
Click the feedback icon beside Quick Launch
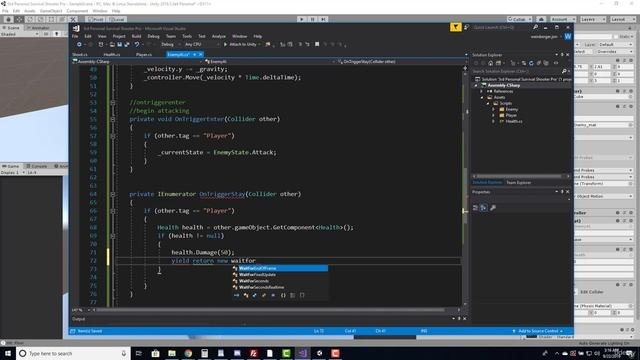pyautogui.click(x=467, y=27)
